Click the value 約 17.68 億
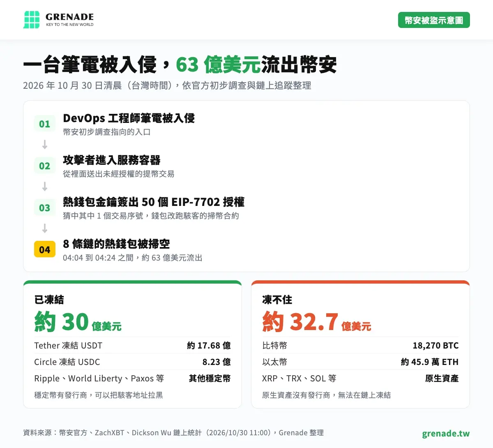493x448 pixels. click(209, 346)
